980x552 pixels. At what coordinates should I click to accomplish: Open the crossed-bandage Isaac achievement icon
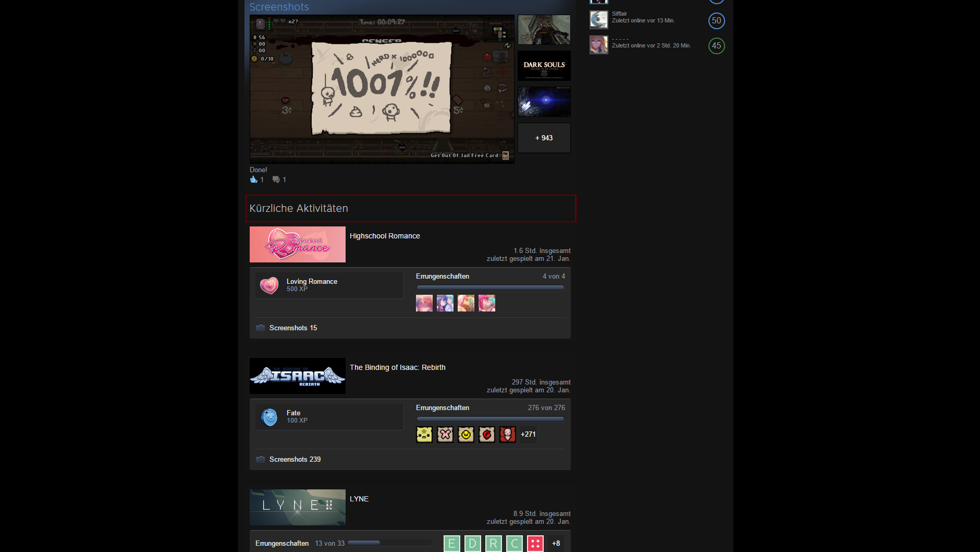coord(445,435)
